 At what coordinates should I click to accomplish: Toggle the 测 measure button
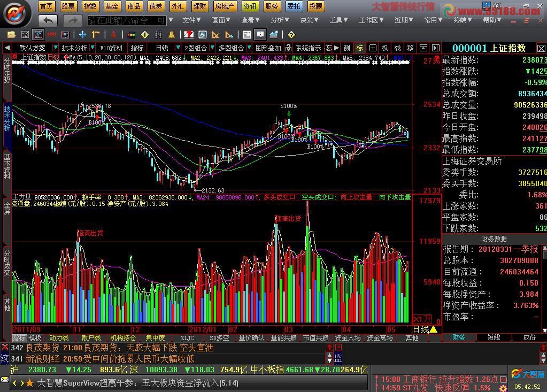pyautogui.click(x=347, y=48)
